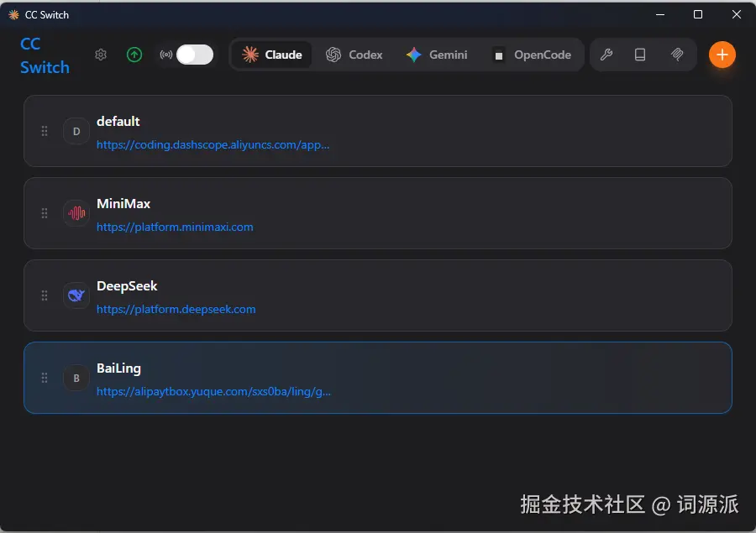Click the DeepSeek whale logo
Viewport: 756px width, 533px height.
[x=76, y=295]
